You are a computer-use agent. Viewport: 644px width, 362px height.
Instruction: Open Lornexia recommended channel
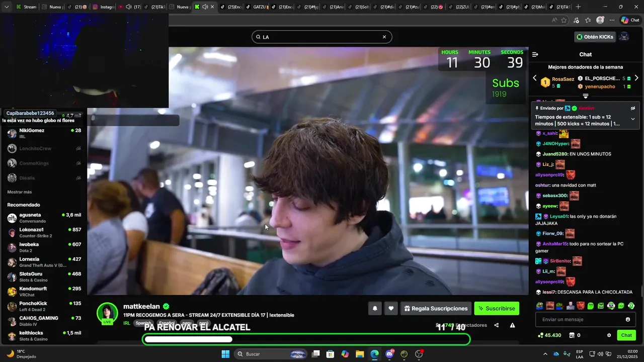coord(44,262)
